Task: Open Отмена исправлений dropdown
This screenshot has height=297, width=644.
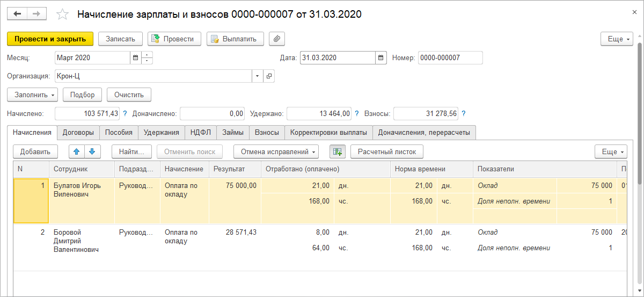Action: 276,151
